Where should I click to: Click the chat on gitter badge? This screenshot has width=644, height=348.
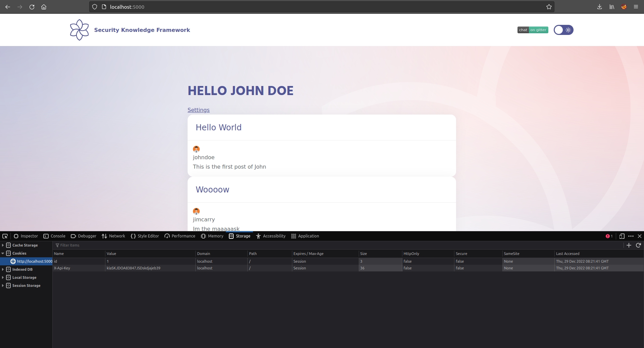click(x=533, y=30)
